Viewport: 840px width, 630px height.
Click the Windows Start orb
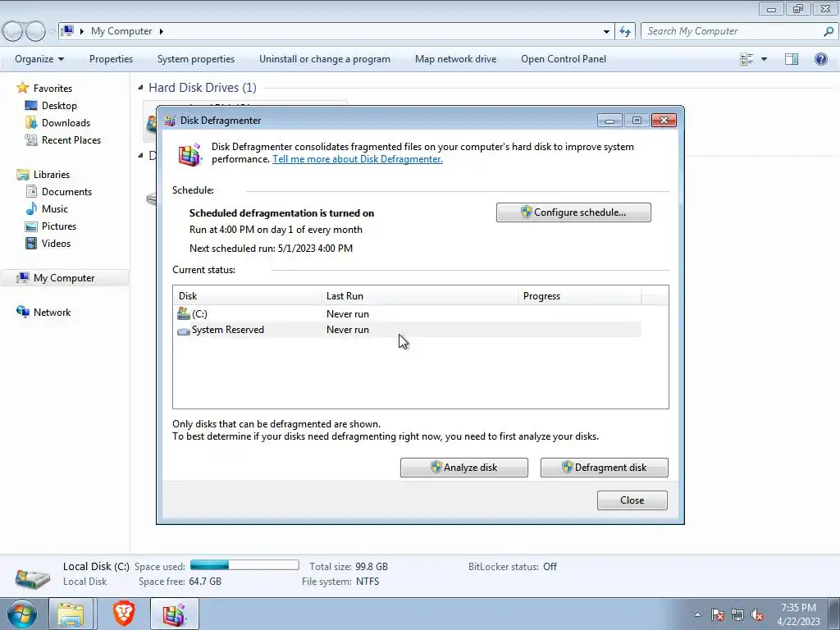(x=21, y=614)
